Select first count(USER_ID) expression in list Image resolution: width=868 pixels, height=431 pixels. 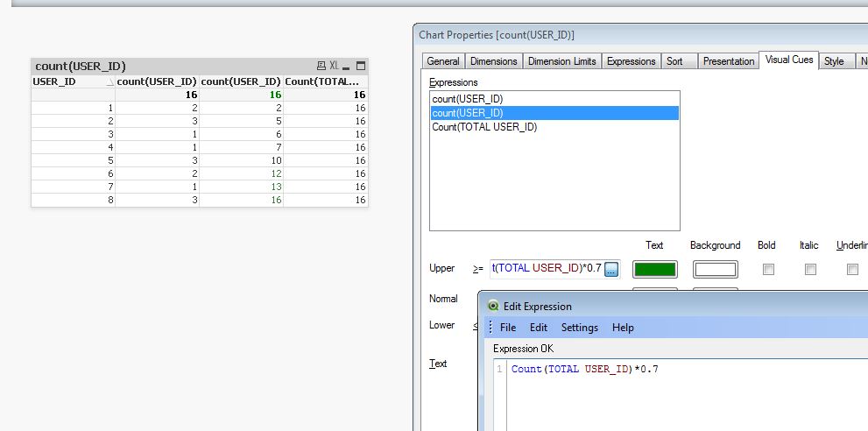coord(467,99)
